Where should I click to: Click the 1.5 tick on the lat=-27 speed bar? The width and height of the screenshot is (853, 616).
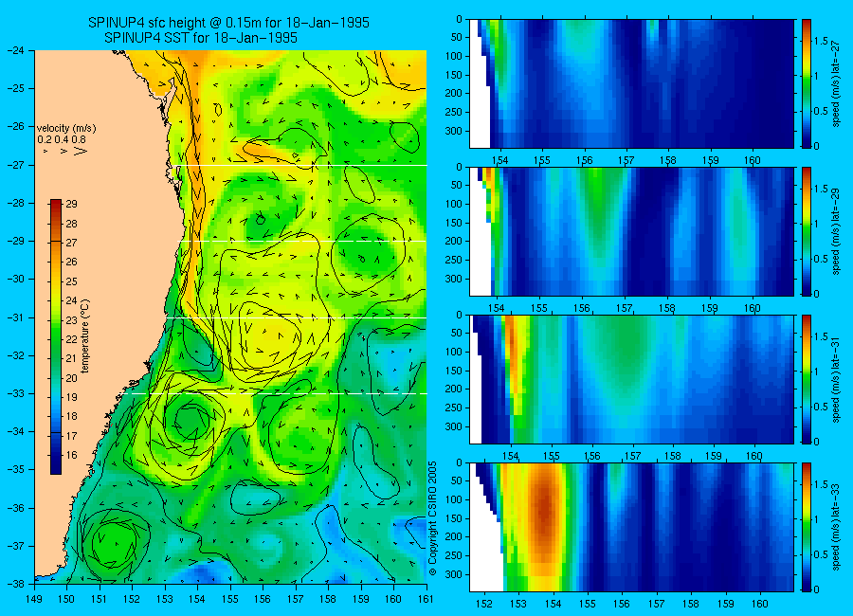[x=822, y=42]
